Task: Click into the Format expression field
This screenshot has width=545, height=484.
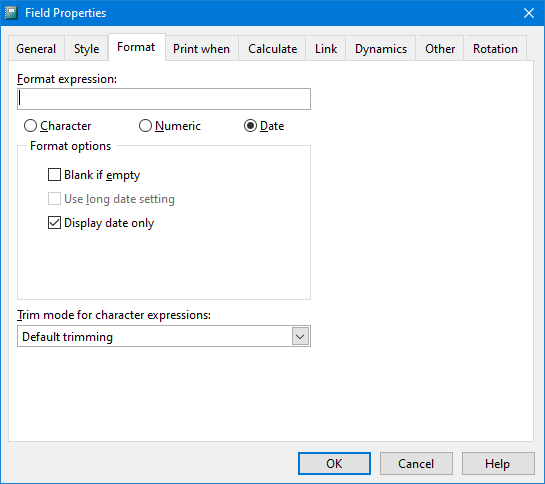Action: tap(164, 99)
